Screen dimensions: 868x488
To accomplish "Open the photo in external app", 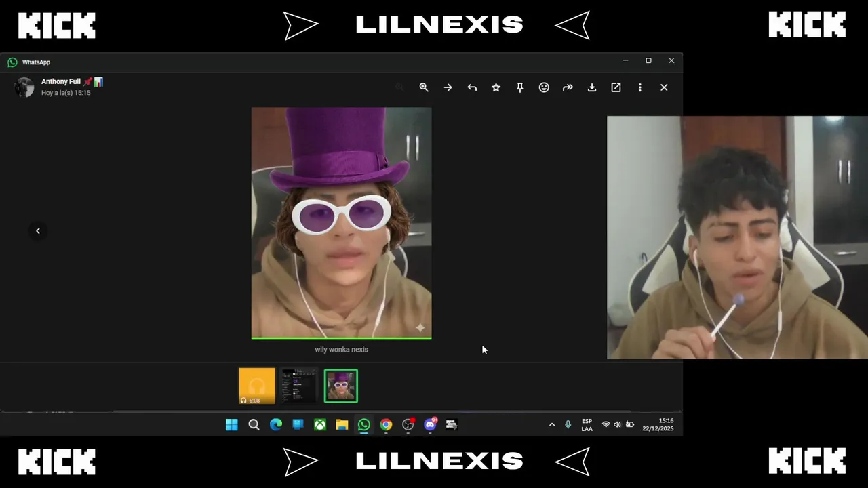I will tap(616, 87).
